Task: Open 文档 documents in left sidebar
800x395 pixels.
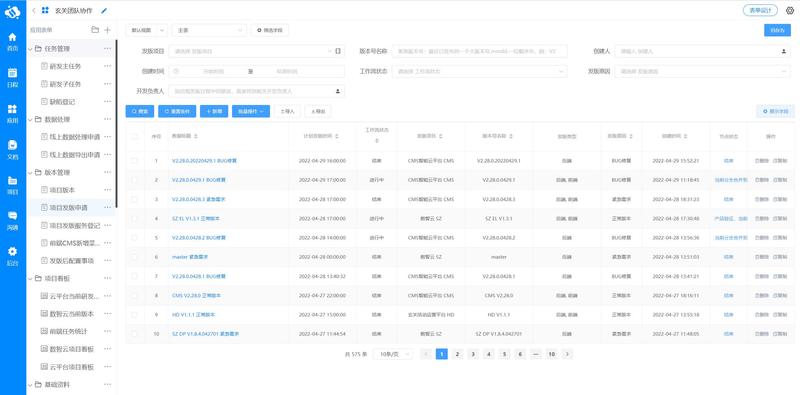Action: coord(12,150)
